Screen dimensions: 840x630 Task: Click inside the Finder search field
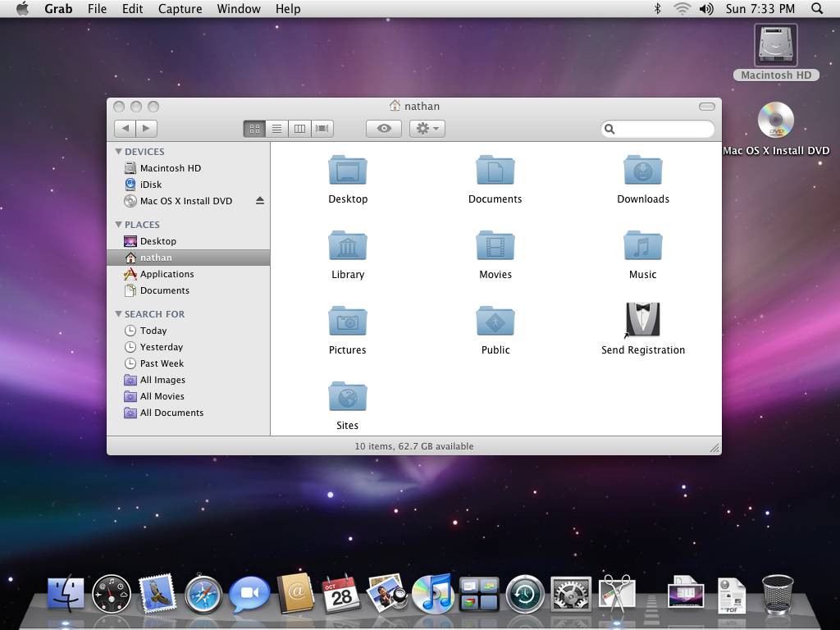coord(656,129)
